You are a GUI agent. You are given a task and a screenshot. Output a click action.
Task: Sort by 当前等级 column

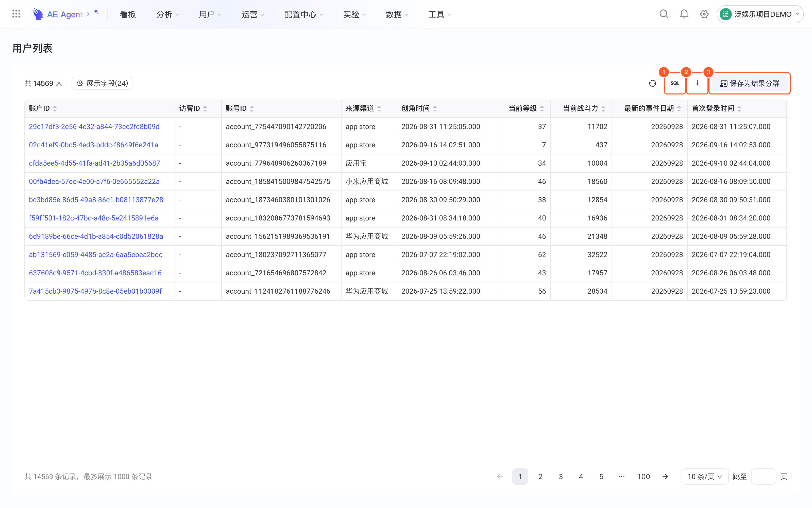pyautogui.click(x=542, y=108)
